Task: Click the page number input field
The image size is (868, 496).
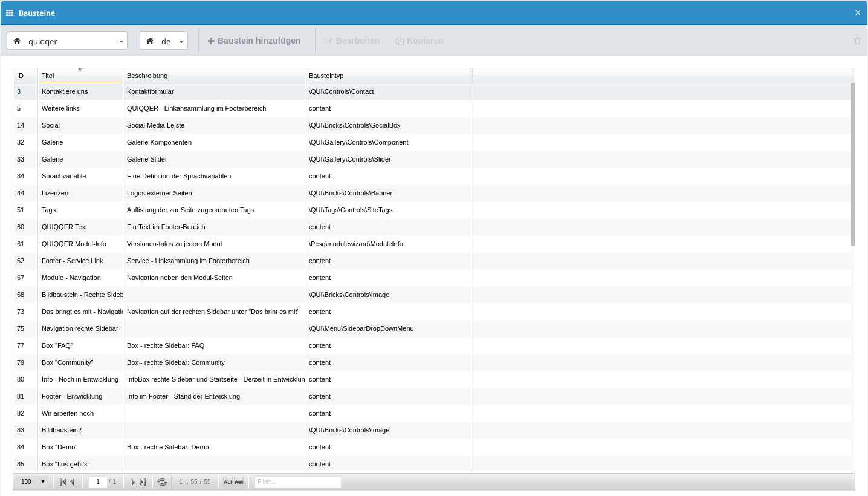Action: 97,482
